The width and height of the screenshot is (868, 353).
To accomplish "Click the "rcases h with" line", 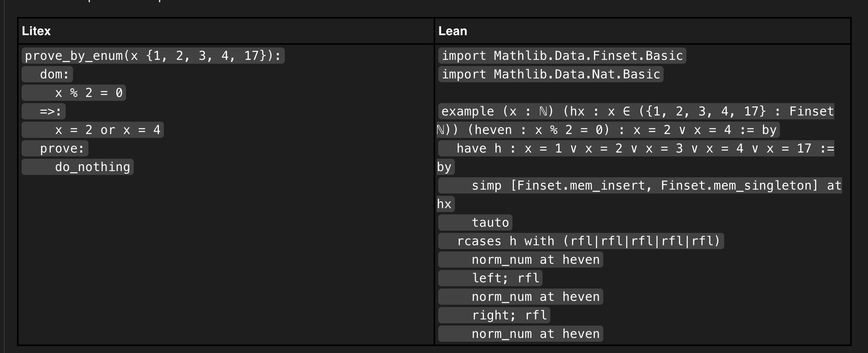I will (581, 241).
